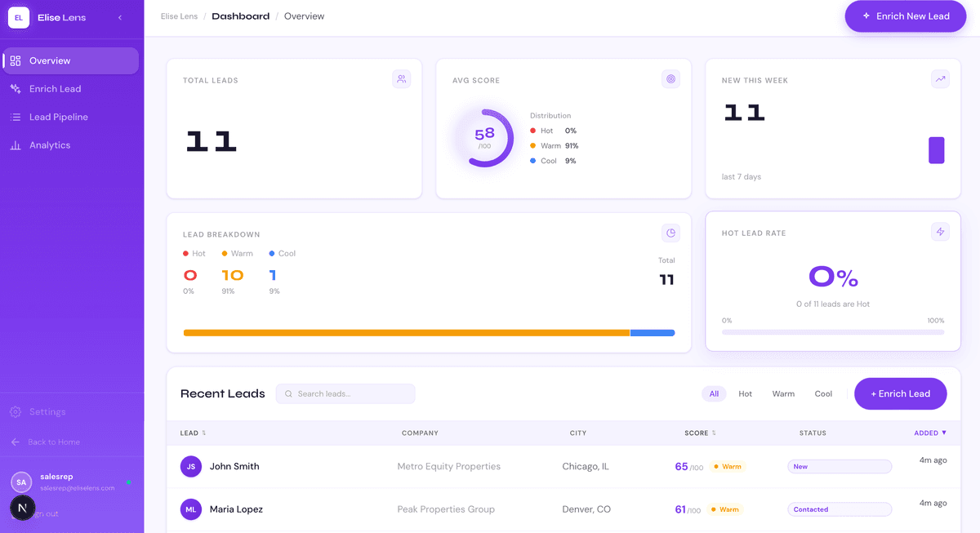Image resolution: width=980 pixels, height=533 pixels.
Task: Select the Warm filter pill
Action: pyautogui.click(x=782, y=393)
